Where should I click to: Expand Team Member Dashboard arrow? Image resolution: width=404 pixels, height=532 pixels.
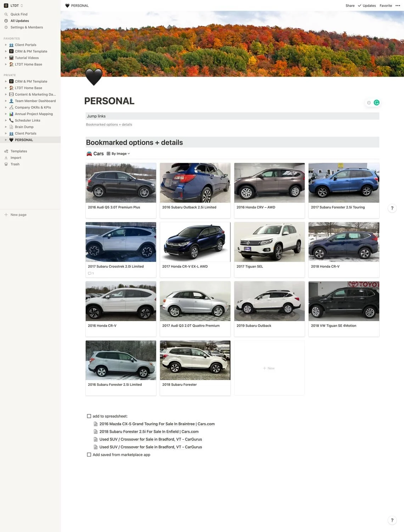point(6,101)
